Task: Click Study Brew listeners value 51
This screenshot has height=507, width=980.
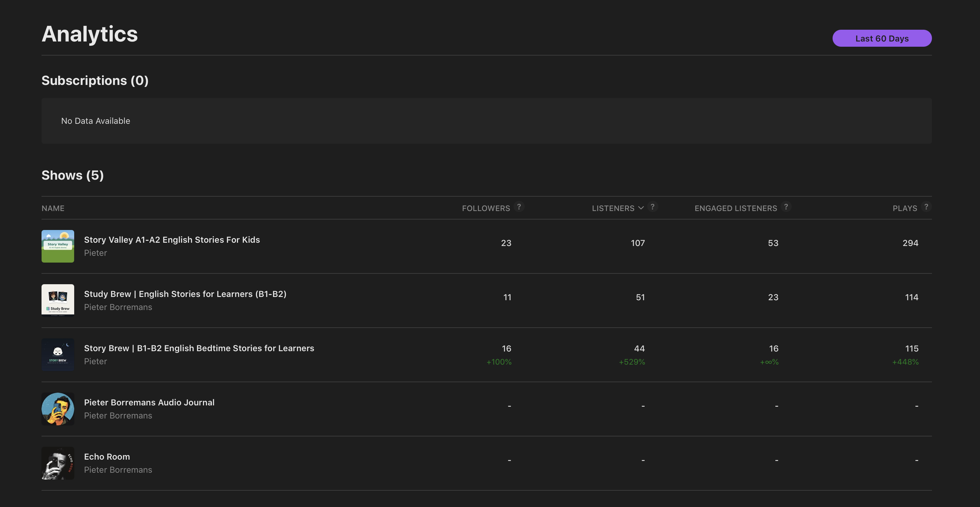Action: pyautogui.click(x=640, y=297)
